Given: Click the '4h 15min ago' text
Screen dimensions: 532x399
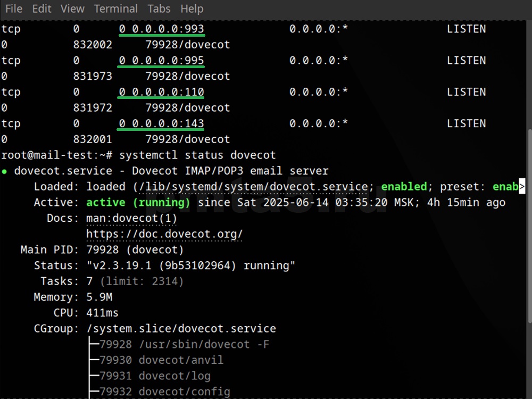Looking at the screenshot, I should tap(466, 203).
